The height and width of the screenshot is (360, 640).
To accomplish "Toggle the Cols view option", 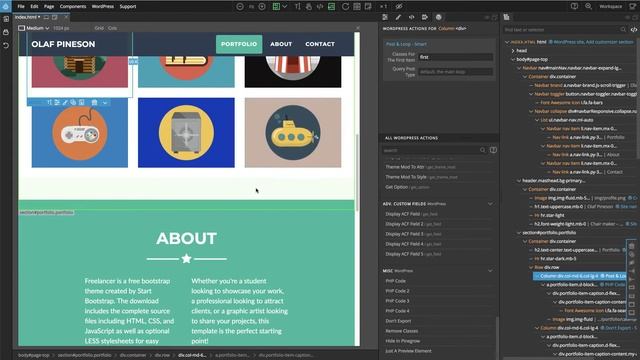I will (113, 28).
